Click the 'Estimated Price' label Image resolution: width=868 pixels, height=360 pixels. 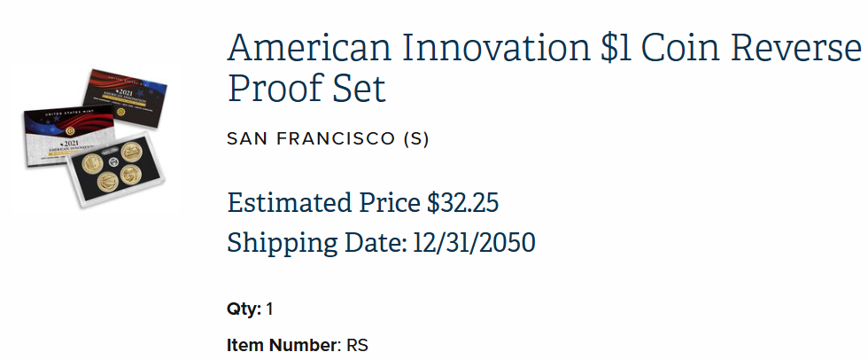coord(324,203)
